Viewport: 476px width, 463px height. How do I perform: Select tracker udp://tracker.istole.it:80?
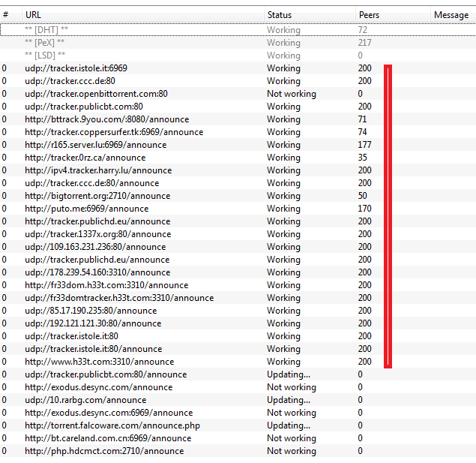click(238, 336)
